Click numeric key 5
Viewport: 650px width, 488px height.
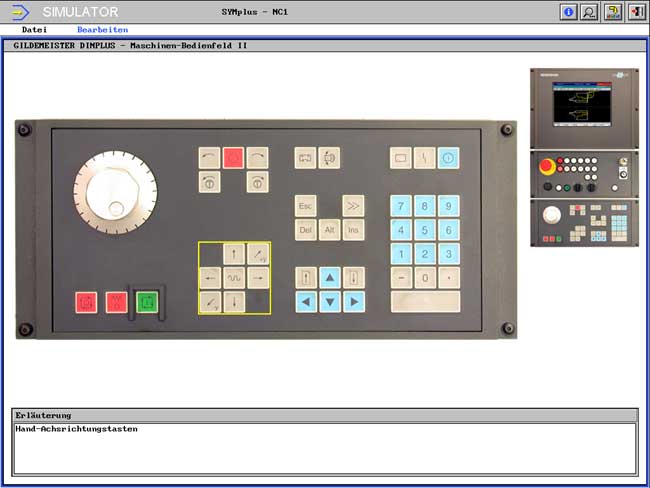pos(424,230)
